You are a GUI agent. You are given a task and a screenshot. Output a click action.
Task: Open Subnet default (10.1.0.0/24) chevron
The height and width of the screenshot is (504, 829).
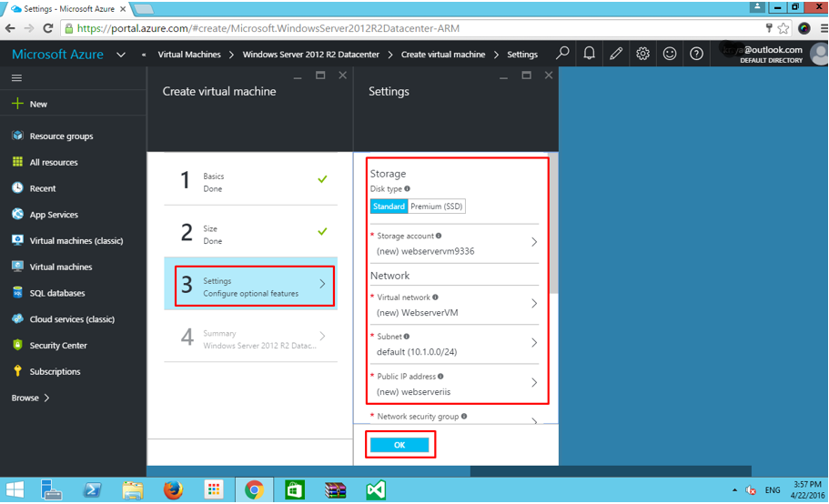click(534, 342)
